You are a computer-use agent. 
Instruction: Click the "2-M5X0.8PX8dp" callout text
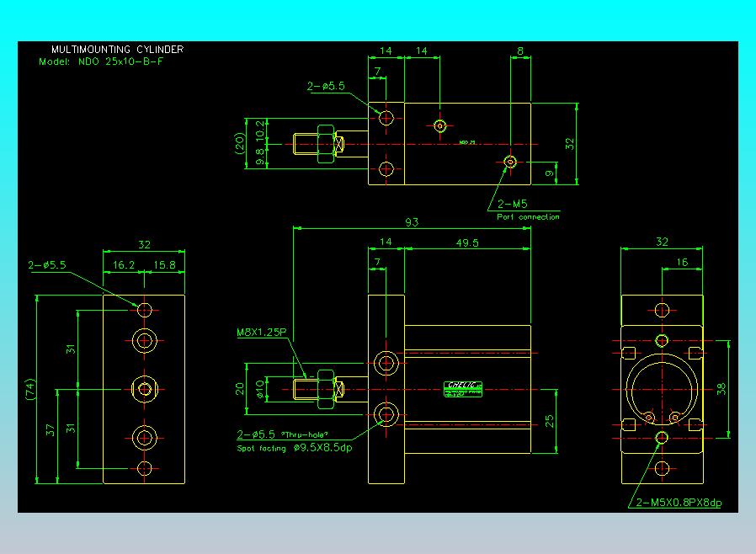point(679,503)
